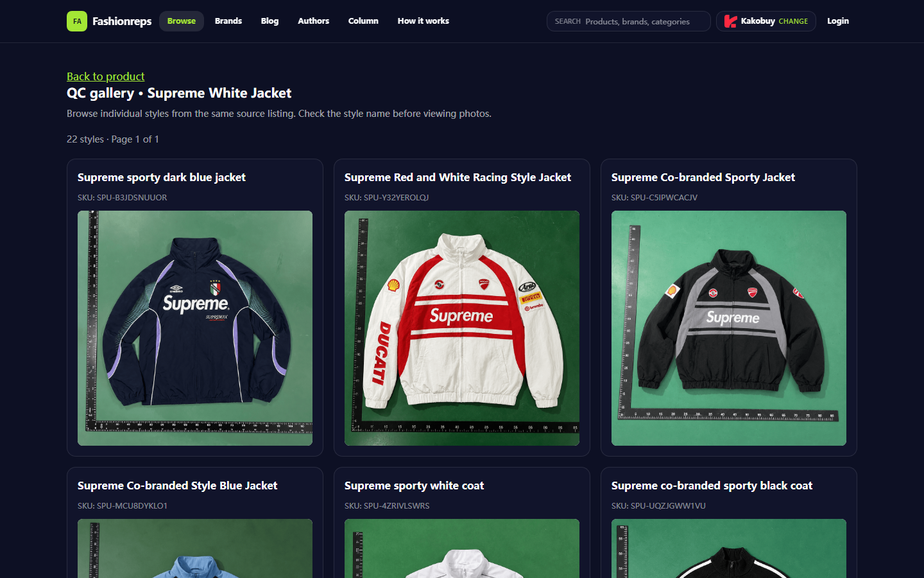Click title Supreme sporty white coat
924x578 pixels.
tap(414, 486)
